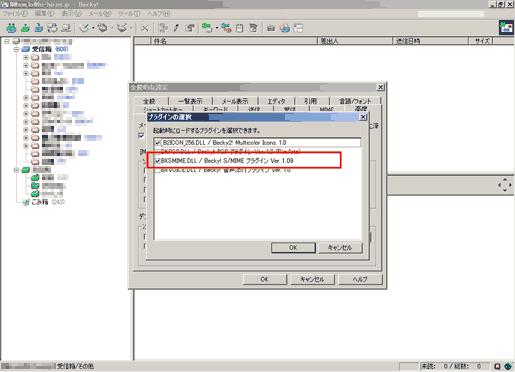Click the filter manager icon with red mark

(x=226, y=28)
